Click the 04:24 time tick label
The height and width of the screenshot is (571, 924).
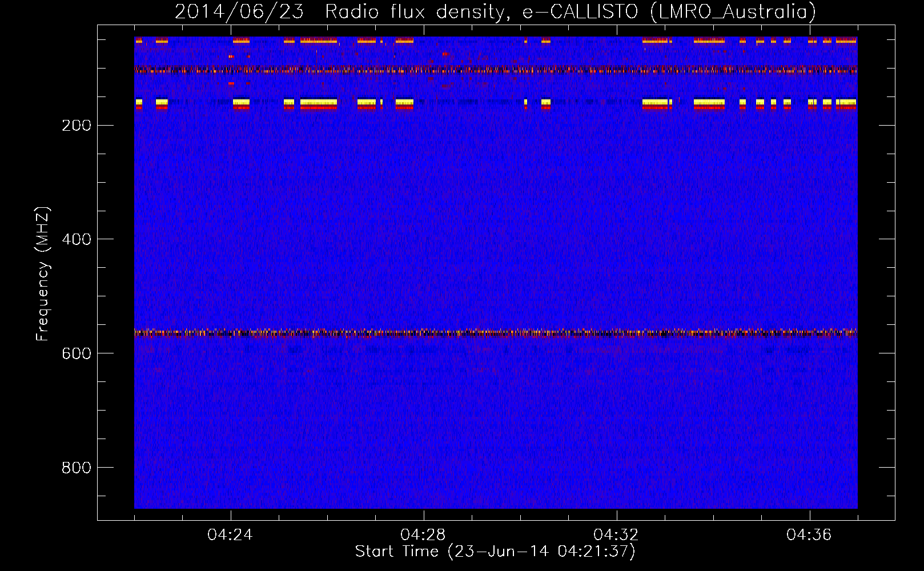point(230,535)
